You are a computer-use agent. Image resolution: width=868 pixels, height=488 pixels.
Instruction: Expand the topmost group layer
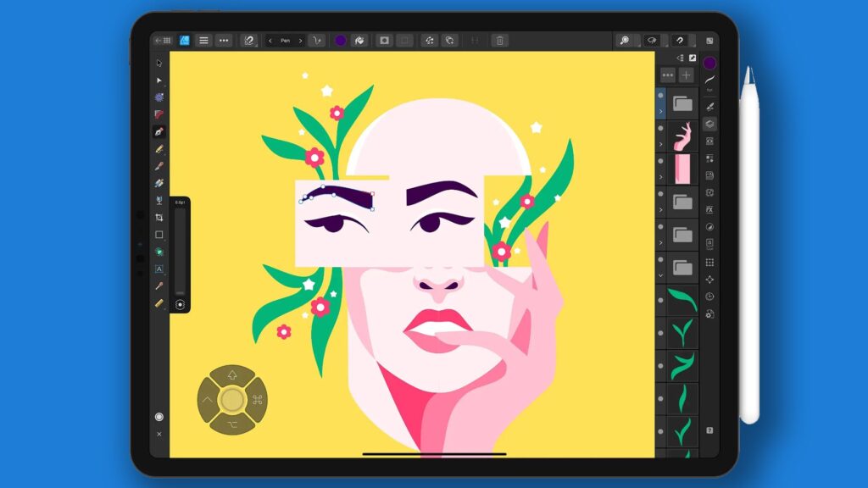pos(661,111)
